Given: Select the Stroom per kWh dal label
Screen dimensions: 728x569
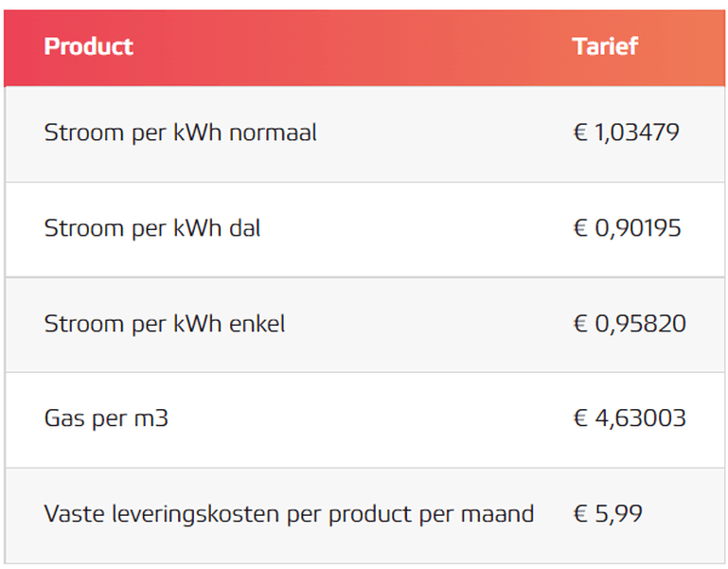Looking at the screenshot, I should coord(151,228).
